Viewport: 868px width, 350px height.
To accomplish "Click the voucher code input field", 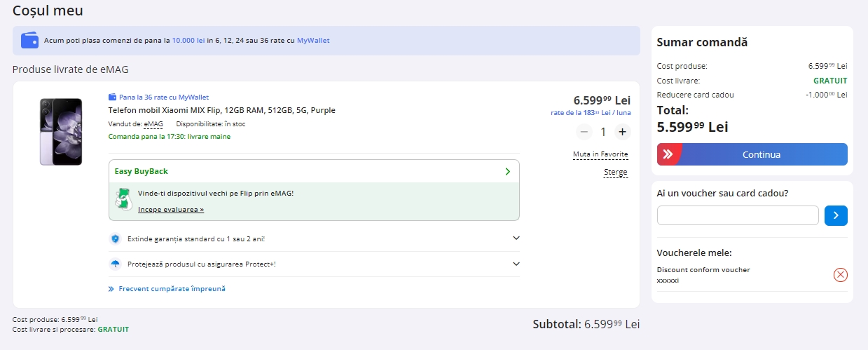I will click(x=738, y=215).
